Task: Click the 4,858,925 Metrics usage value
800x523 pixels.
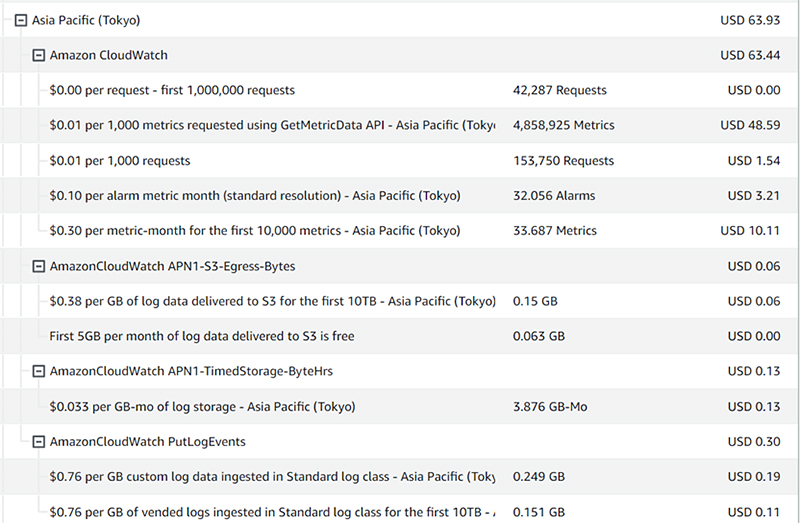Action: pos(564,126)
